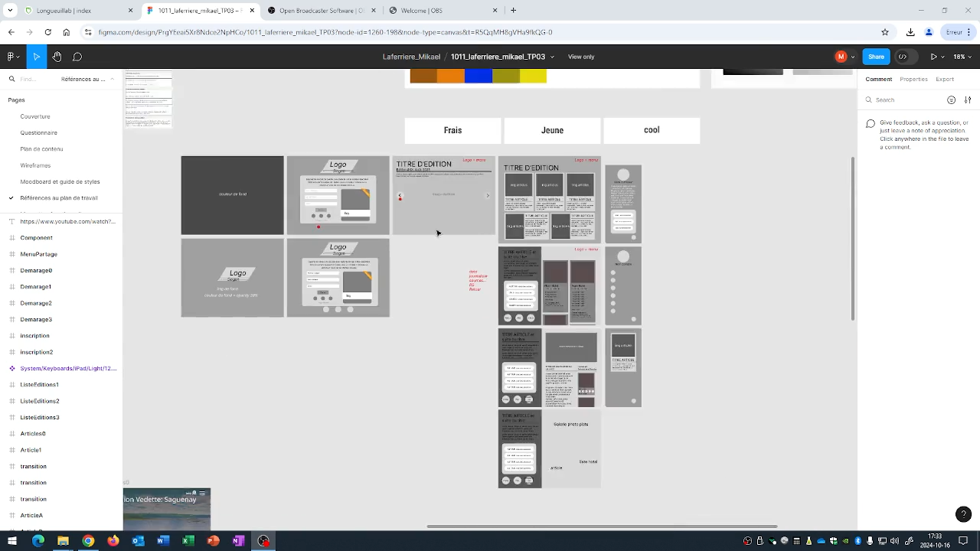Select the Hand tool
The height and width of the screenshot is (551, 980).
(57, 57)
